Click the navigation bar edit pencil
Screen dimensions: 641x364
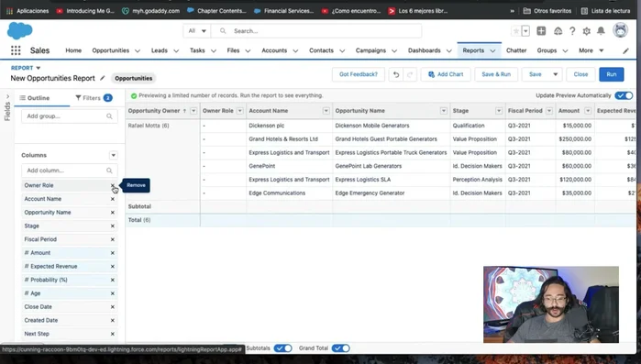pos(626,50)
